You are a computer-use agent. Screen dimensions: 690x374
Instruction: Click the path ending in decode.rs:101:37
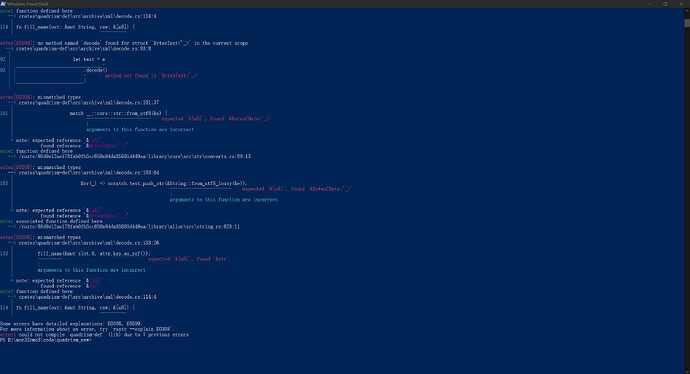click(x=89, y=103)
